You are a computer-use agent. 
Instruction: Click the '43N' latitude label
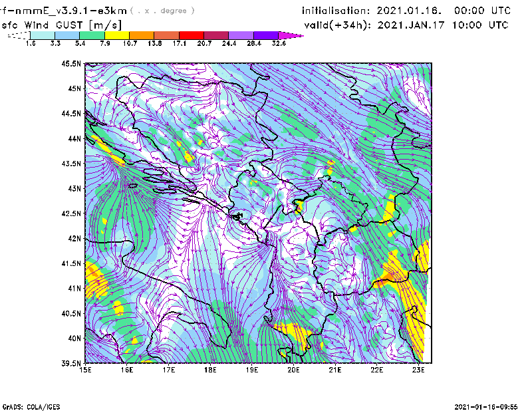point(74,188)
